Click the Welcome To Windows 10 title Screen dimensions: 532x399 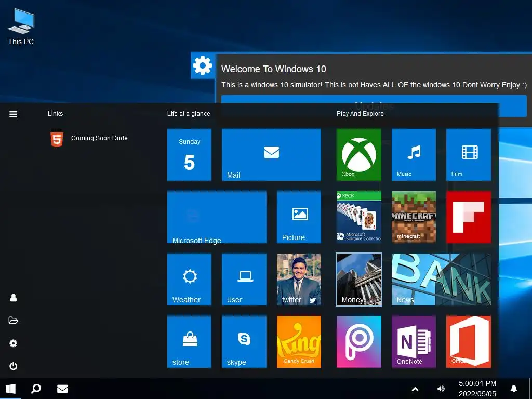[x=273, y=69]
